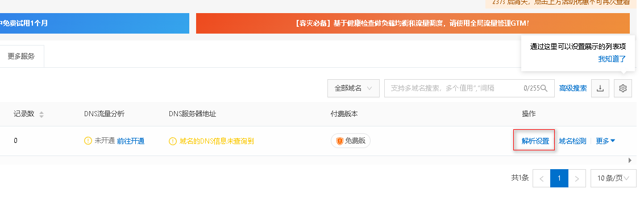Click the search magnifier icon
Viewport: 644px width, 221px height.
coord(544,88)
